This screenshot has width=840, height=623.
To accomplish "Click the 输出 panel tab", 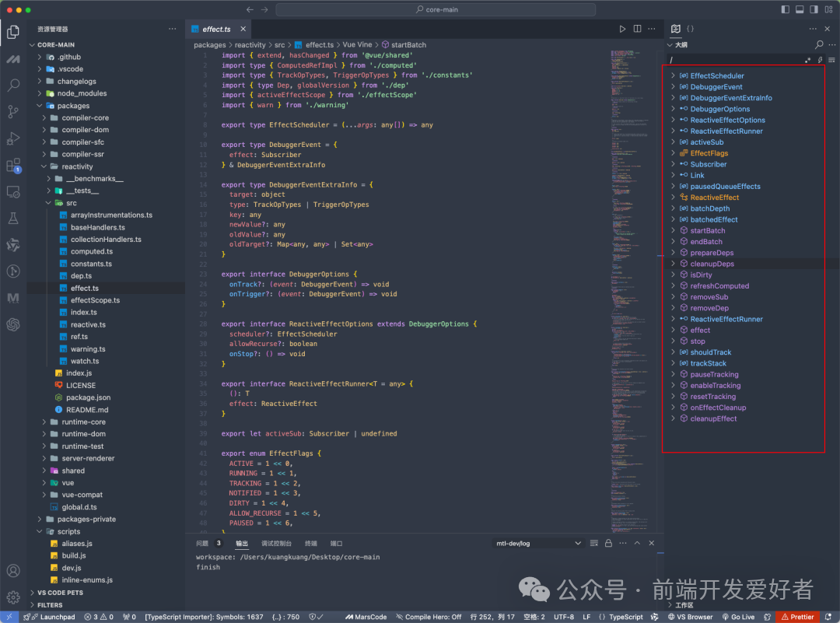I will click(x=241, y=543).
